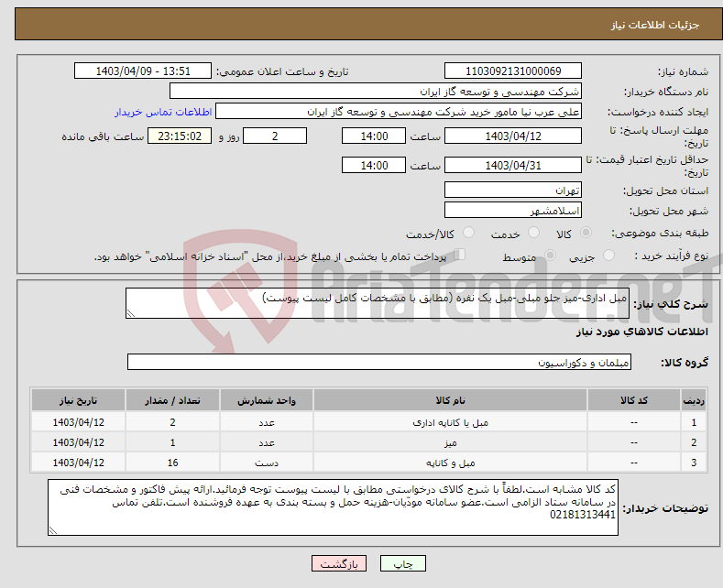Click the date cell in the میز row
Image resolution: width=723 pixels, height=588 pixels.
(79, 442)
